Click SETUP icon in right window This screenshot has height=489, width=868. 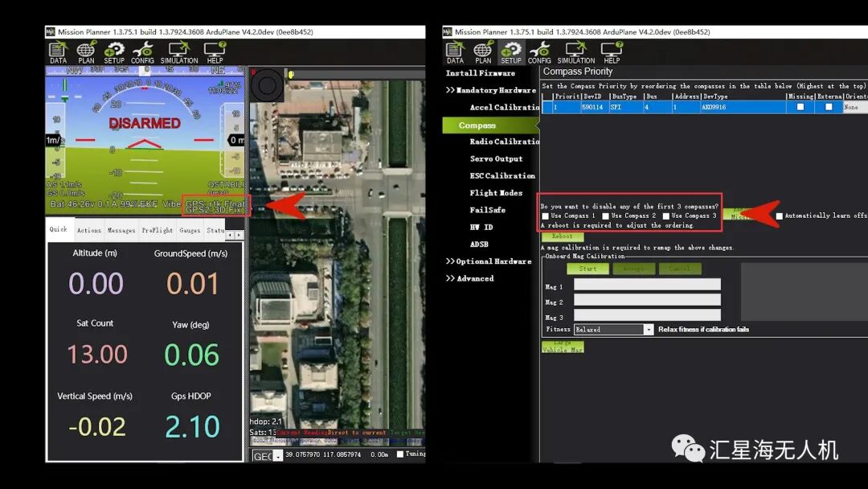click(511, 52)
